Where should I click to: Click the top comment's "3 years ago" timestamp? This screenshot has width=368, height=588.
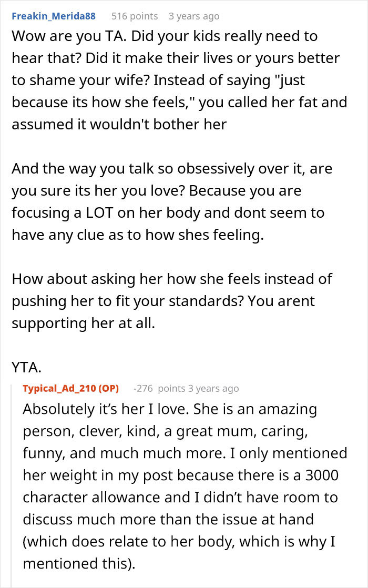click(x=193, y=16)
